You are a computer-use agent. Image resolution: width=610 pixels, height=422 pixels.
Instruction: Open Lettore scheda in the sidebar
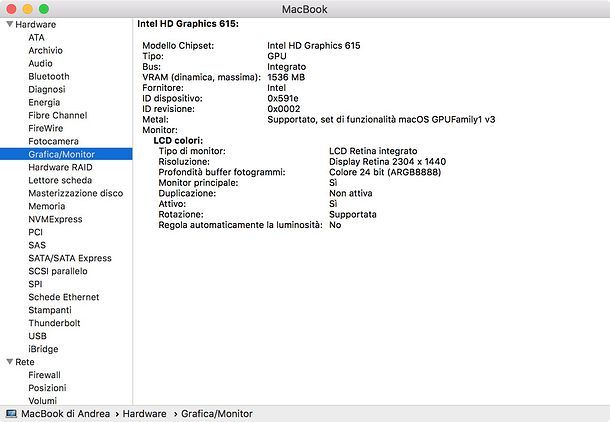pyautogui.click(x=60, y=180)
